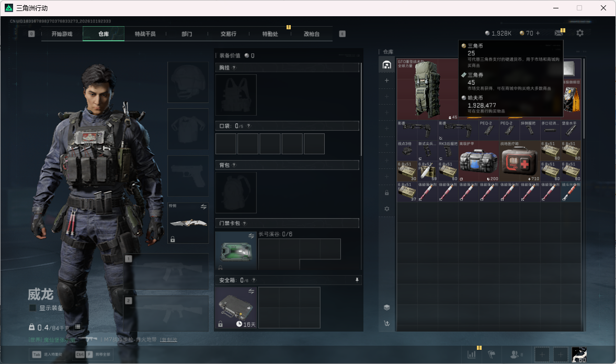Switch to the 改枪台 tab

(312, 34)
